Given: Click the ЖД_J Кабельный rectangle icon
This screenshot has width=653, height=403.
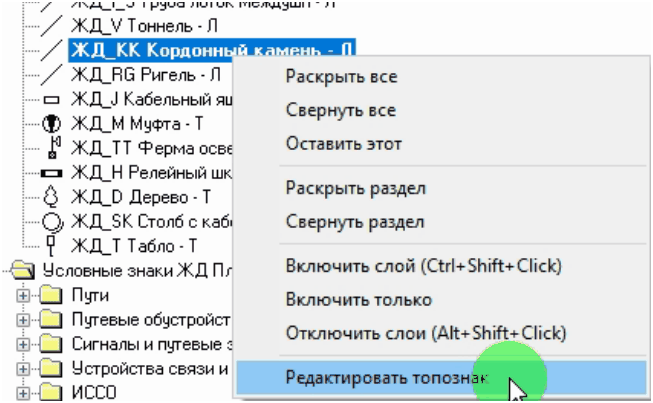Looking at the screenshot, I should (52, 100).
